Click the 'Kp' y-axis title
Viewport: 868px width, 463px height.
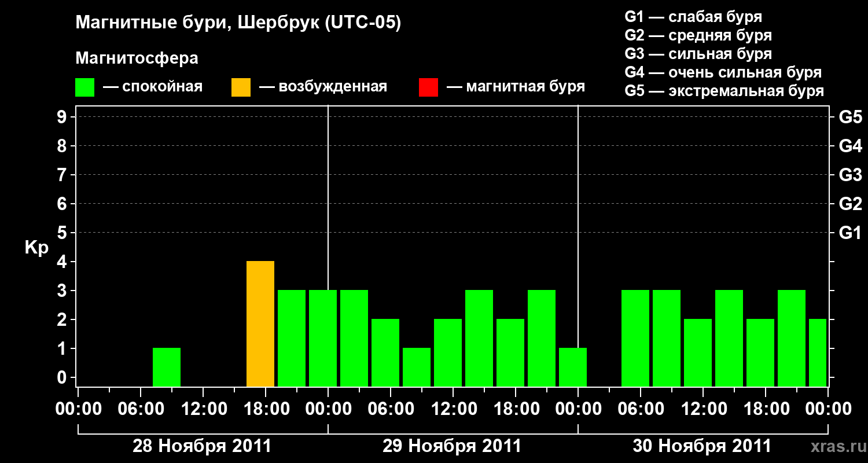point(36,247)
